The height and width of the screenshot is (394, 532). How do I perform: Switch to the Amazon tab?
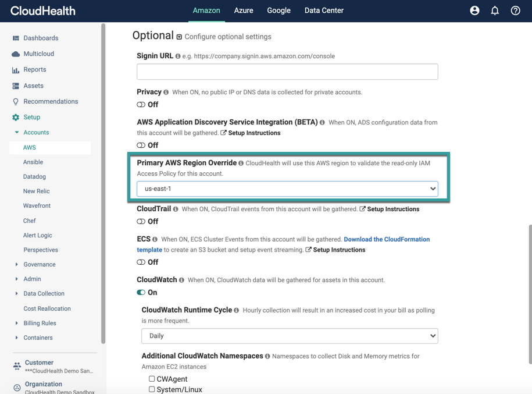pos(206,10)
